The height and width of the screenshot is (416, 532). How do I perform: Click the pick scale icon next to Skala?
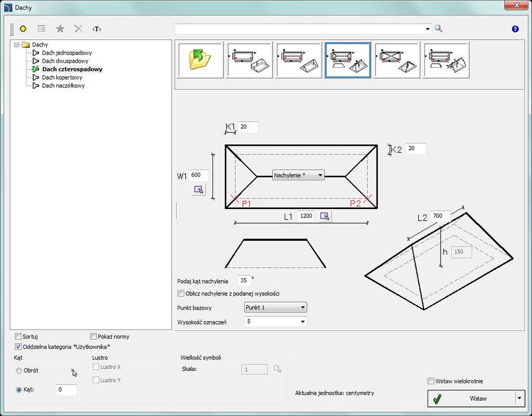pos(277,369)
